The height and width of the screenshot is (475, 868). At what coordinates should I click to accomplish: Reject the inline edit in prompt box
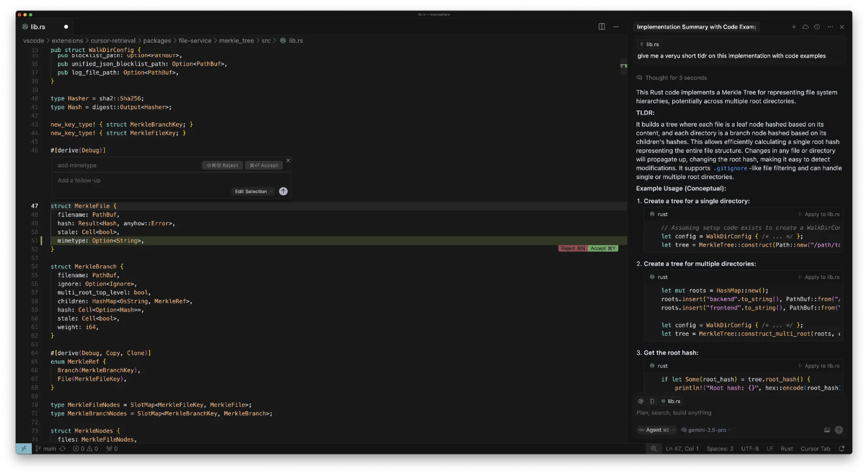tap(222, 165)
